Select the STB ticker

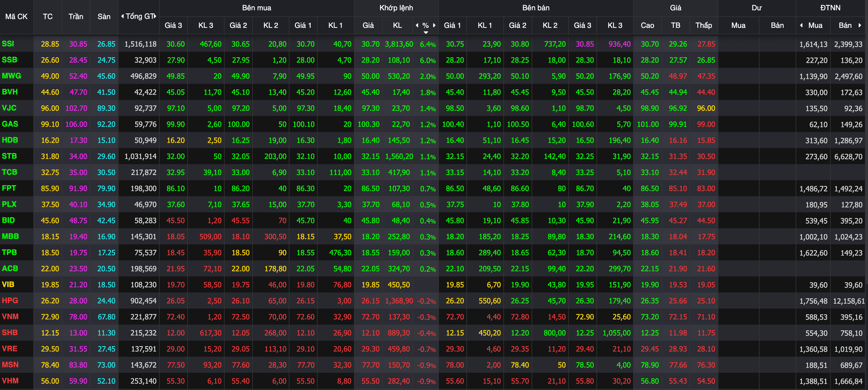9,156
